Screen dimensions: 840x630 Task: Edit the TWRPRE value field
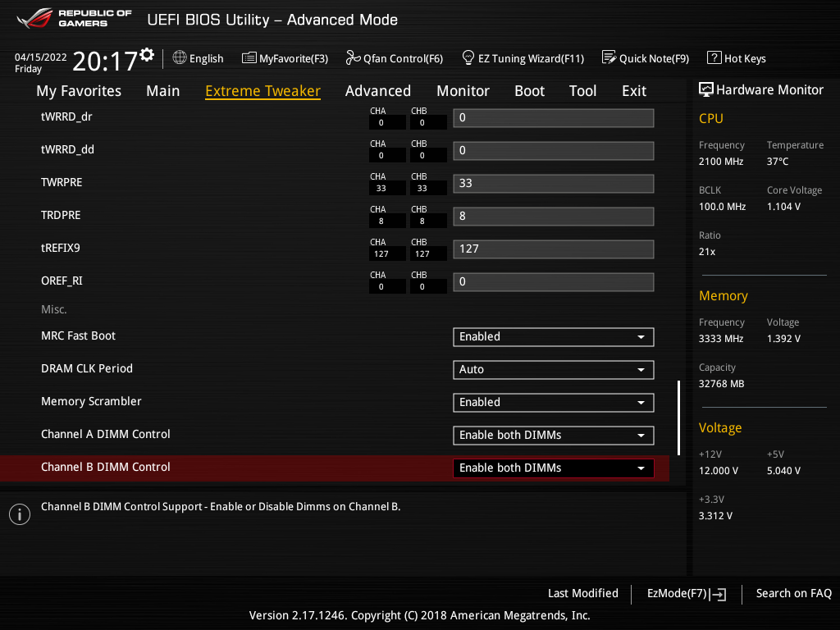[554, 183]
